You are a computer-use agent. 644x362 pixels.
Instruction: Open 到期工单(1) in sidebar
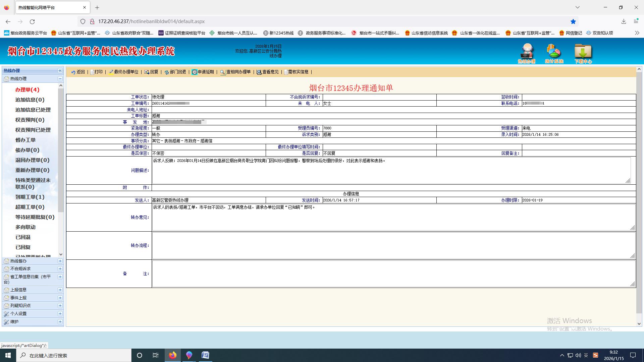(30, 197)
